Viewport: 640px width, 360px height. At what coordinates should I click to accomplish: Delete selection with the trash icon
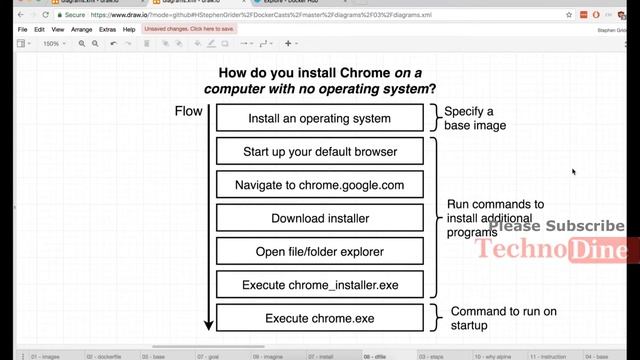tap(147, 43)
